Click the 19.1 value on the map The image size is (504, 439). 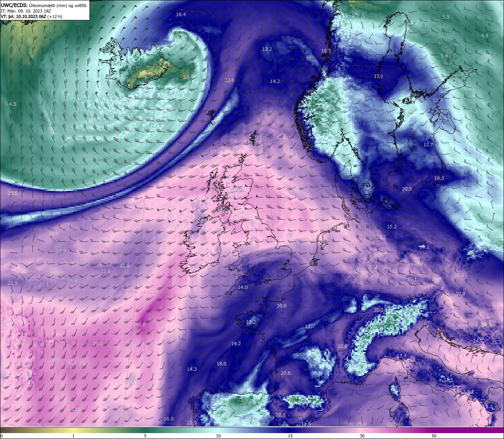(412, 279)
